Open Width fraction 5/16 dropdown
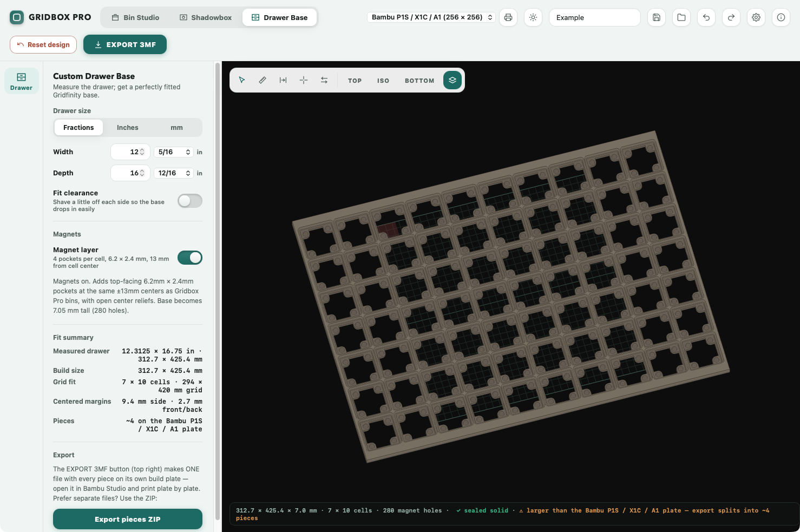The image size is (800, 532). 174,152
